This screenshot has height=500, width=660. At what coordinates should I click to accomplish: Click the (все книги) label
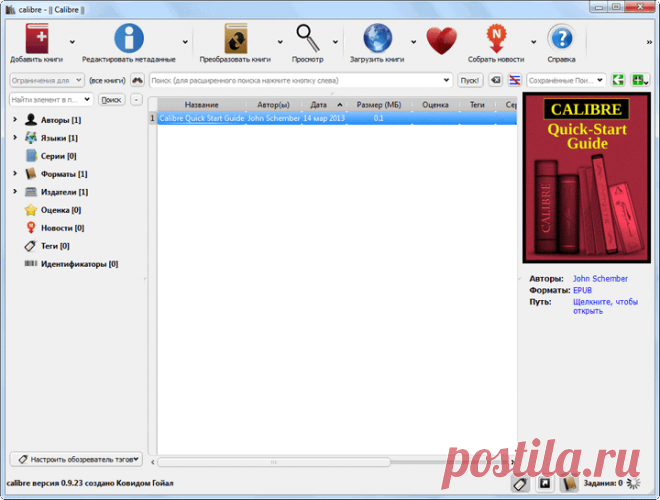pos(107,80)
